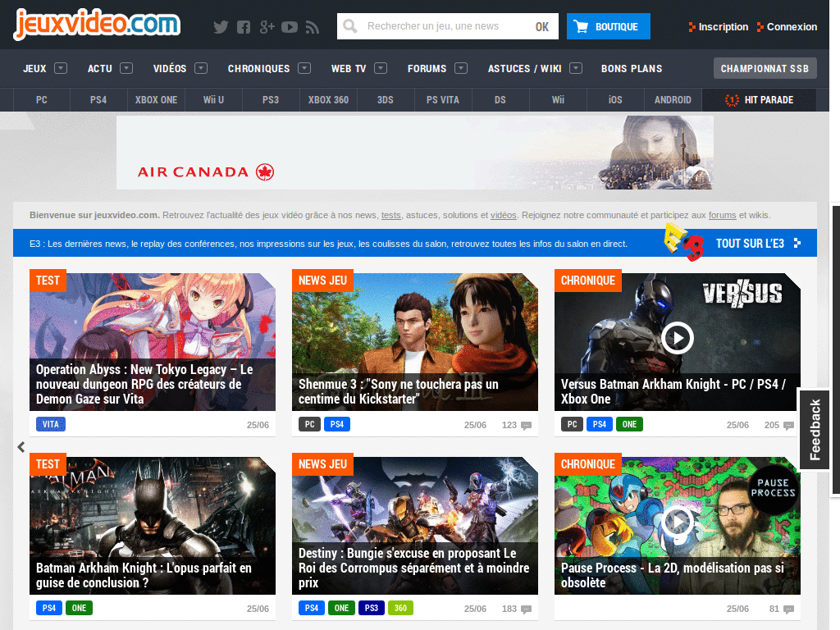Screen dimensions: 840x630
Task: Expand the JEUX dropdown arrow
Action: point(61,68)
